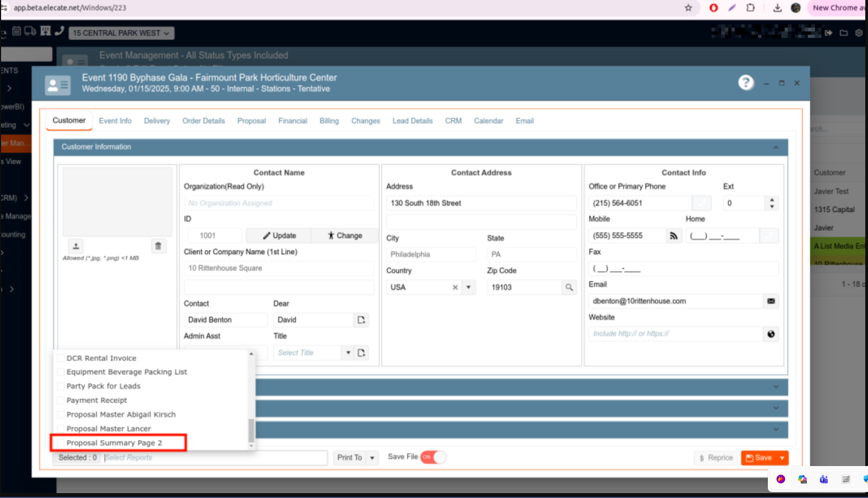The height and width of the screenshot is (498, 868).
Task: Open the Financial tab
Action: [x=292, y=121]
